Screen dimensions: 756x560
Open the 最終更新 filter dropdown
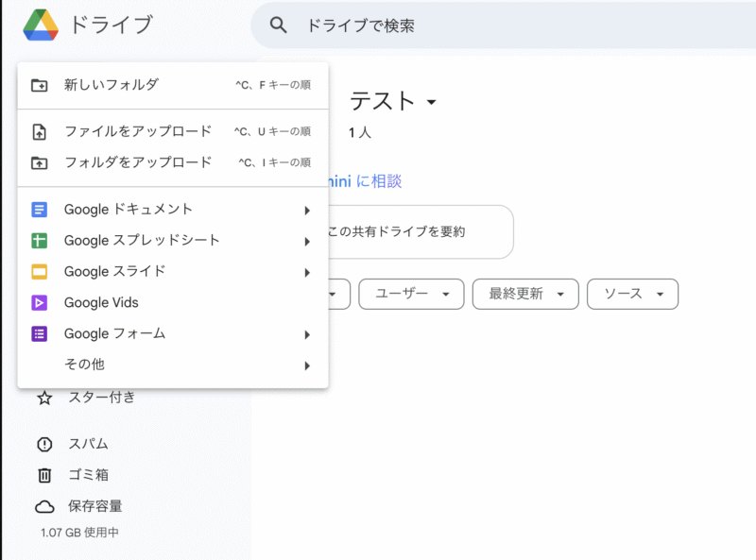tap(524, 294)
